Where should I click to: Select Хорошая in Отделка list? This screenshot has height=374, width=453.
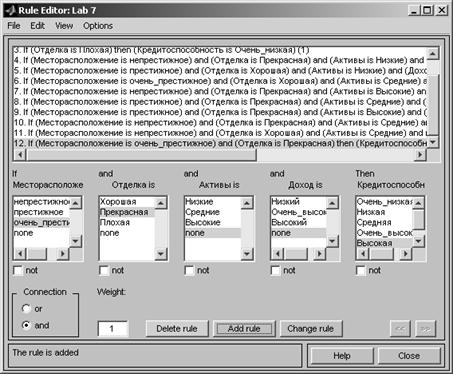tap(127, 202)
